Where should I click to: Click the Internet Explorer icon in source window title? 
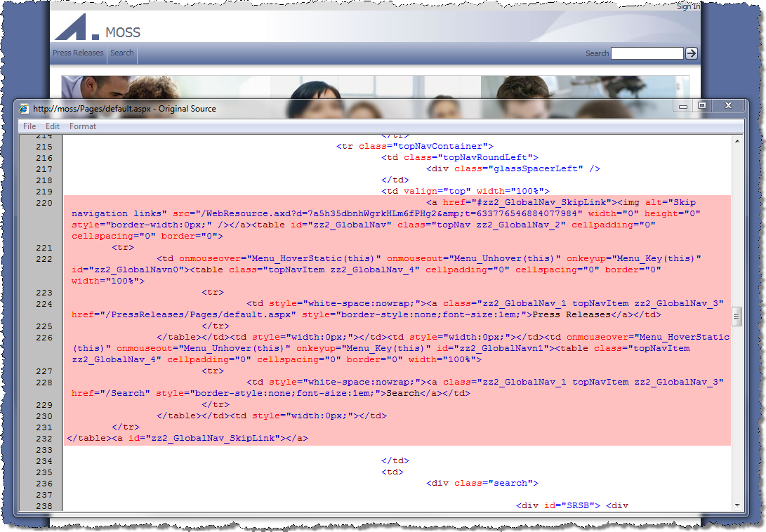click(x=23, y=109)
